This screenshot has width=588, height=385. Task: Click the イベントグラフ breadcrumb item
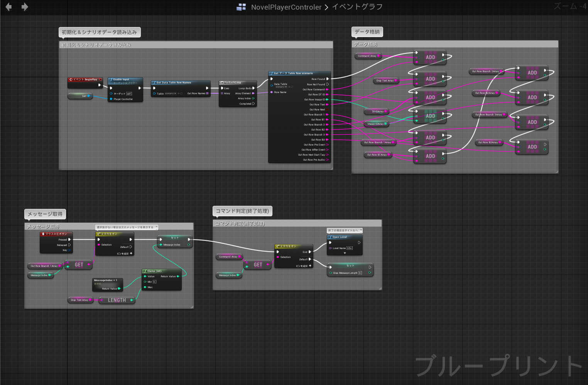coord(357,7)
